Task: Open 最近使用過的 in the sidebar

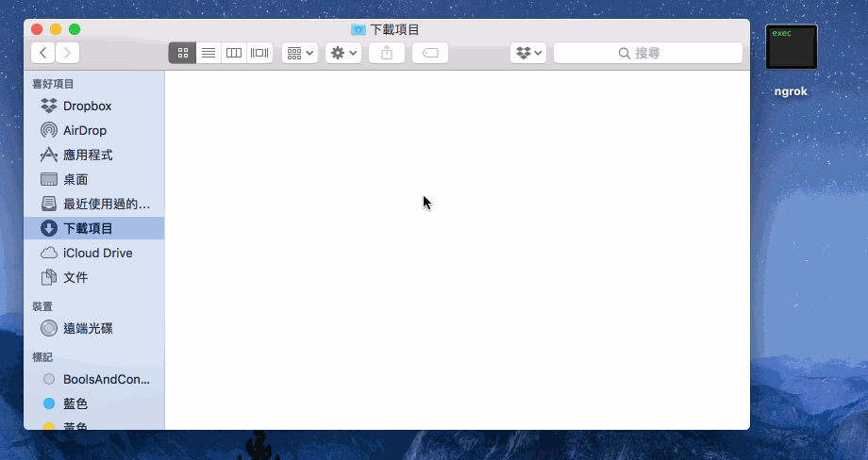Action: pyautogui.click(x=94, y=204)
